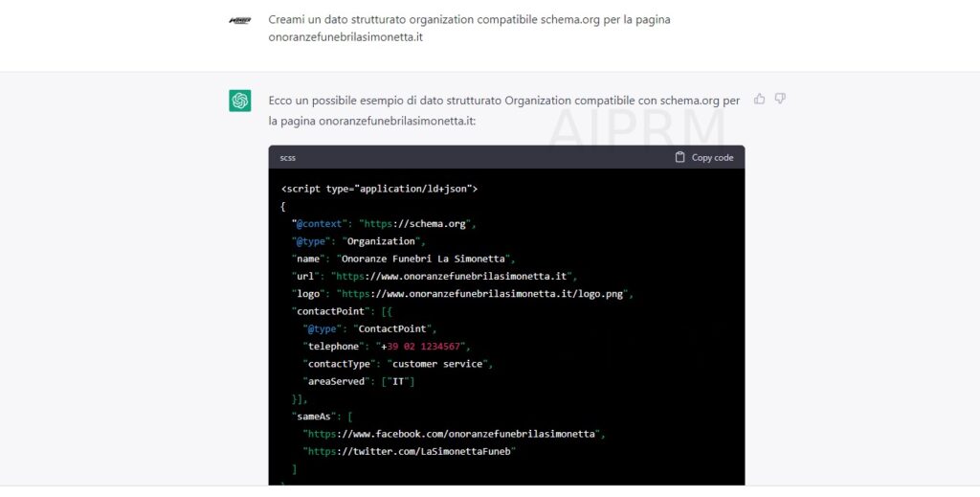This screenshot has height=497, width=980.
Task: Click the telephone +39 02 1234567 line
Action: pyautogui.click(x=387, y=347)
